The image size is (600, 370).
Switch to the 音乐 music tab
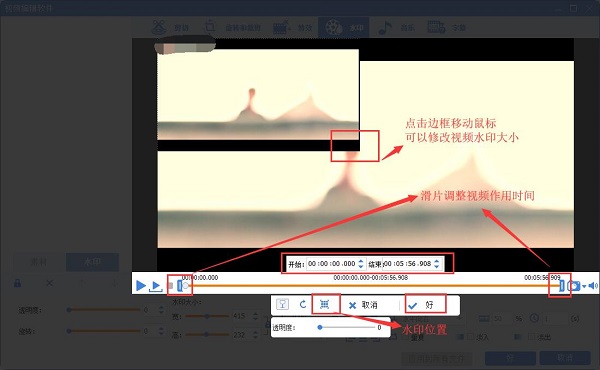[396, 28]
